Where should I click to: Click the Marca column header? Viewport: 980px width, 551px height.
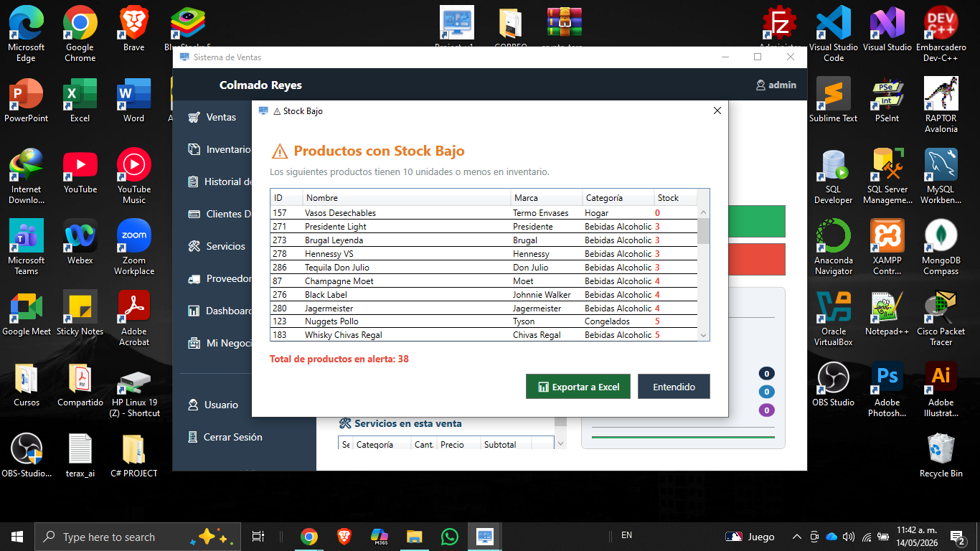coord(547,197)
